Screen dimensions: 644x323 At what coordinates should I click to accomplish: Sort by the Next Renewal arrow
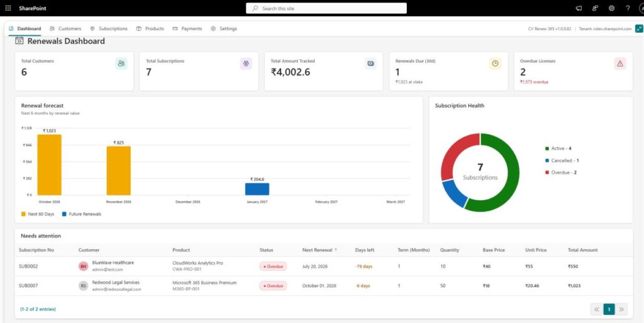coord(336,250)
